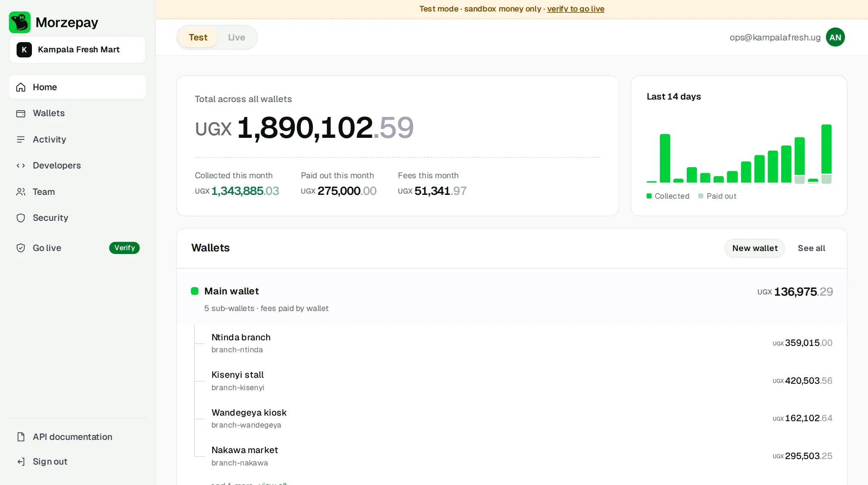Click the green Verify badge
Screen dimensions: 868x485
(x=124, y=248)
